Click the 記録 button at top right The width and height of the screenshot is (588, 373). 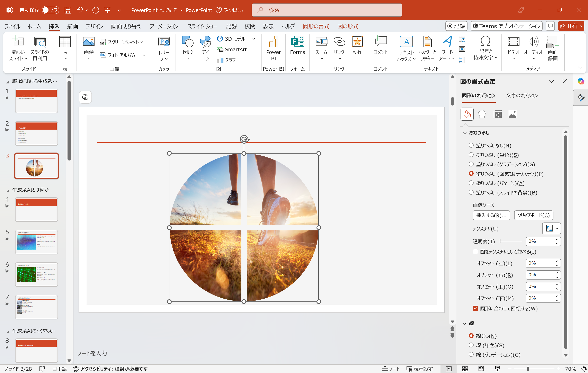pyautogui.click(x=456, y=26)
